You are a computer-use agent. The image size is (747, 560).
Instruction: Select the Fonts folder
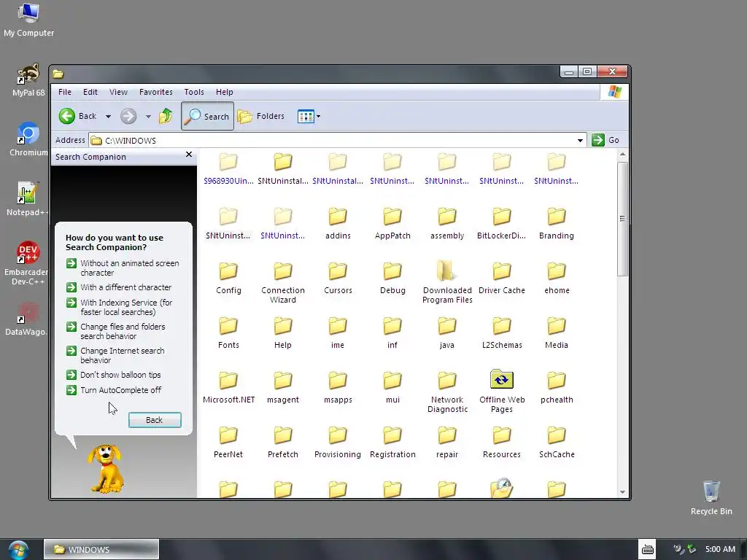click(228, 333)
